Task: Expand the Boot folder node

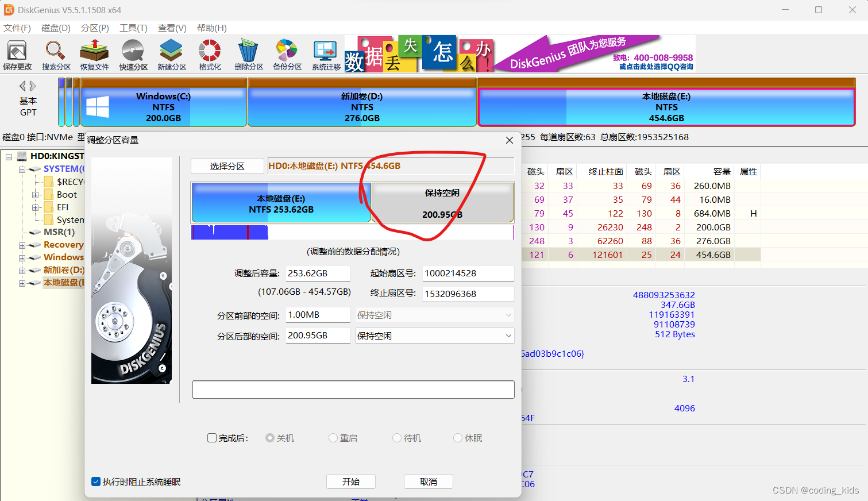Action: click(35, 195)
